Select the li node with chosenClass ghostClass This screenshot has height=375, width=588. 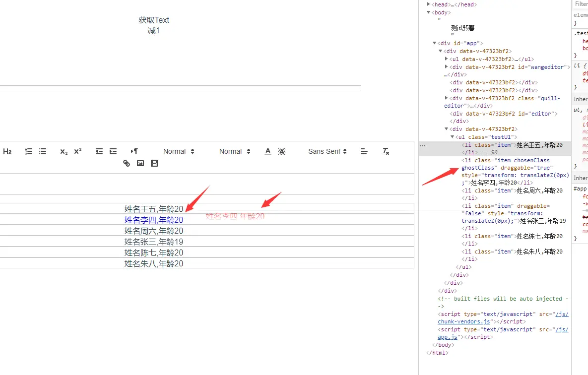click(515, 171)
